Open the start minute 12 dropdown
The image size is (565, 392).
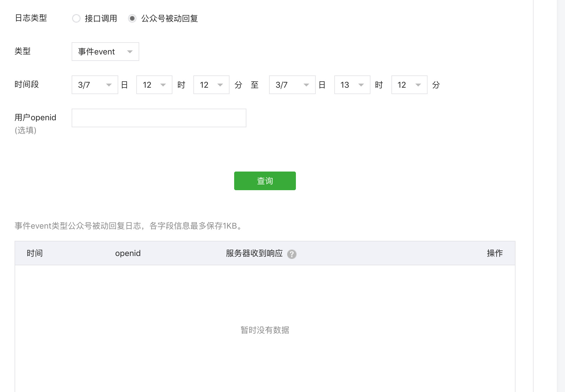pyautogui.click(x=211, y=85)
